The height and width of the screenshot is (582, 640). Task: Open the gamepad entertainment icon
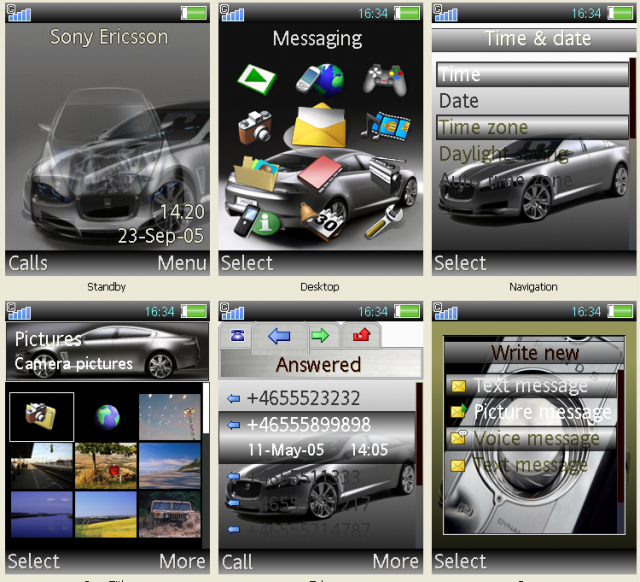(385, 80)
